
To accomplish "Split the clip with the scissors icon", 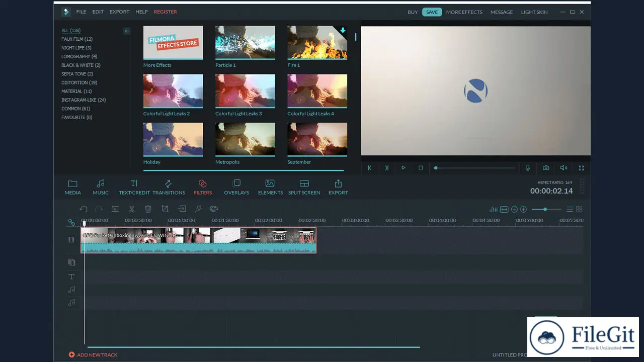I will coord(132,209).
